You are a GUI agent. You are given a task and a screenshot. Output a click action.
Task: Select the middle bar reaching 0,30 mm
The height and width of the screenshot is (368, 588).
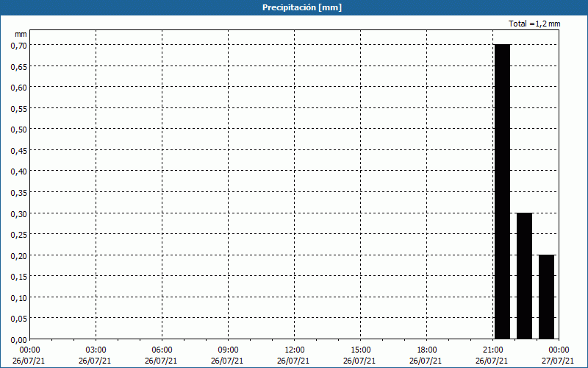[x=525, y=276]
